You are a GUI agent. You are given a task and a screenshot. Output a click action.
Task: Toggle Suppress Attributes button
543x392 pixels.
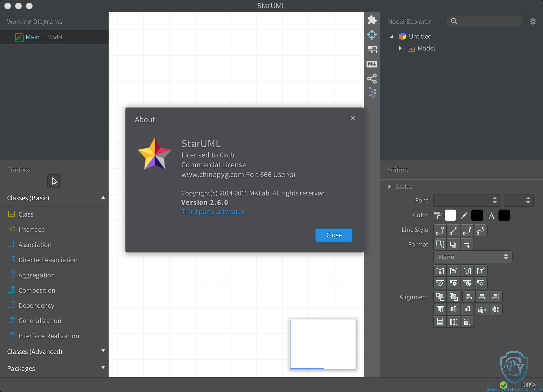440,283
